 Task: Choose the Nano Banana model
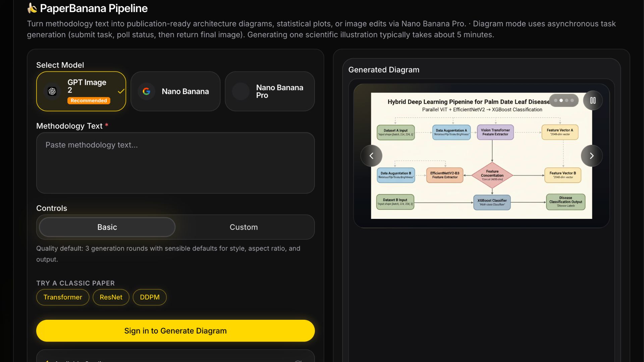(x=175, y=91)
